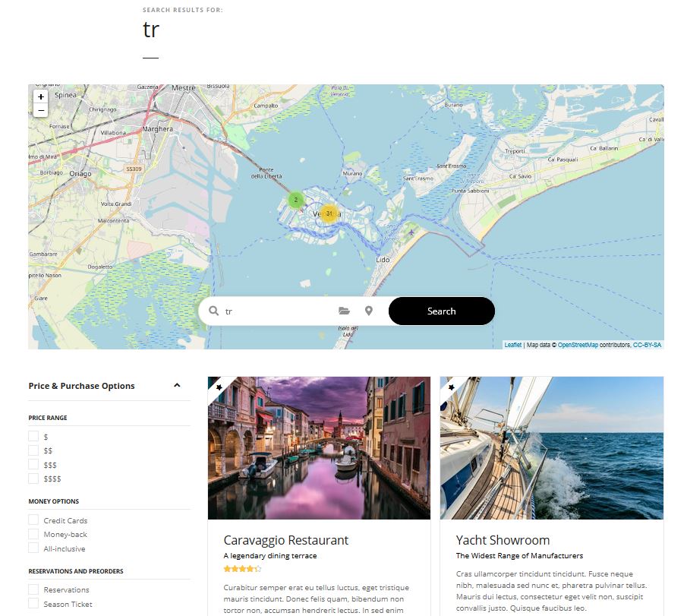Click the 'Mestre' label on the map
The width and height of the screenshot is (687, 616).
coord(184,87)
